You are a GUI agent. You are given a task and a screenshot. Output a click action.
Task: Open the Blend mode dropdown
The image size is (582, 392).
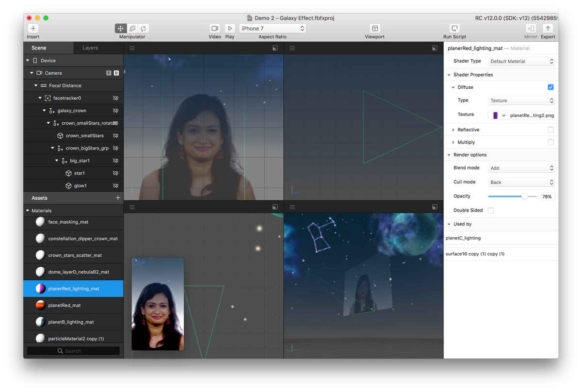pos(521,168)
